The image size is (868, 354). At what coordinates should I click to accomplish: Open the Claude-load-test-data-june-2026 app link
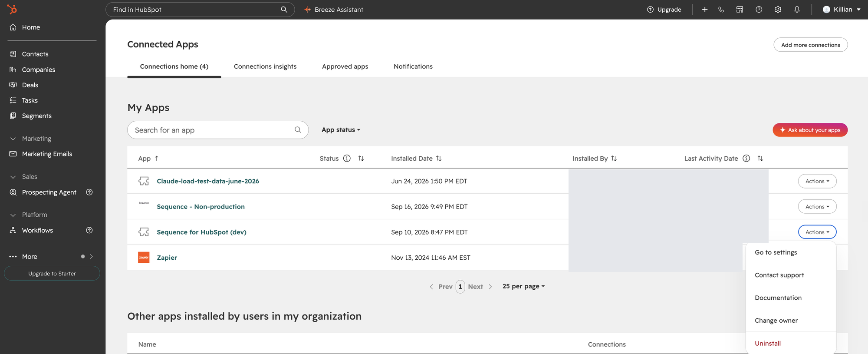point(208,181)
